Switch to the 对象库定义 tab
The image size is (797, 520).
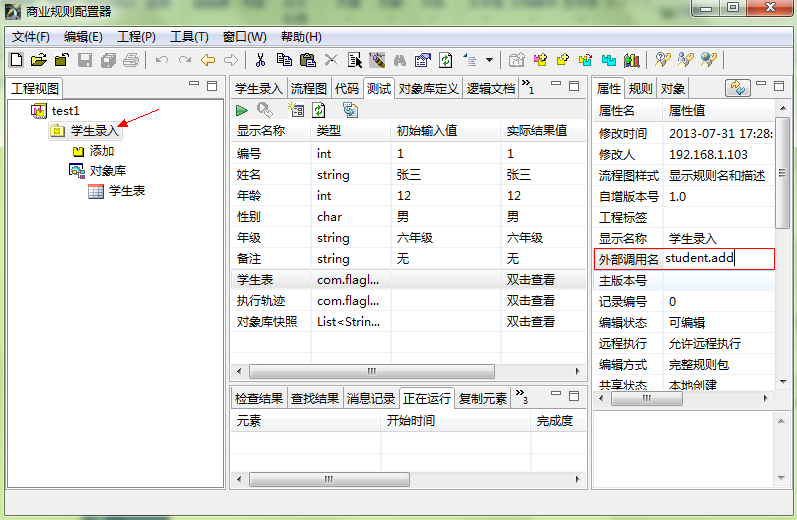click(428, 89)
